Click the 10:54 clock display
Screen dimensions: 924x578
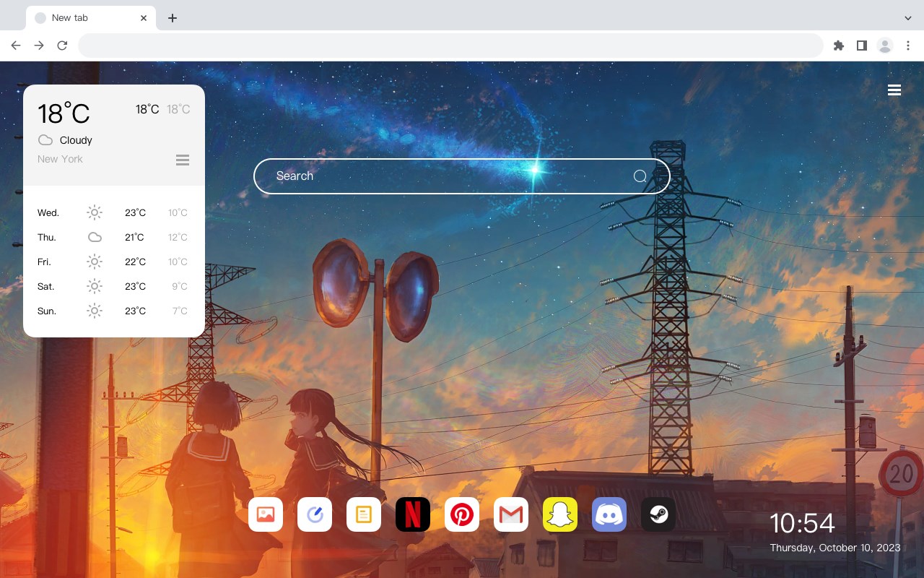[x=802, y=523]
